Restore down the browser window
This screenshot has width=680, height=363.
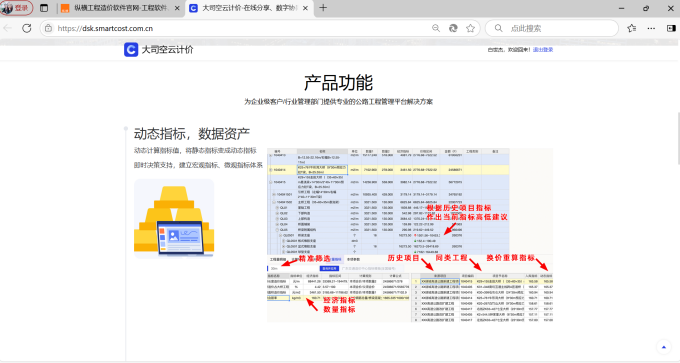point(646,8)
